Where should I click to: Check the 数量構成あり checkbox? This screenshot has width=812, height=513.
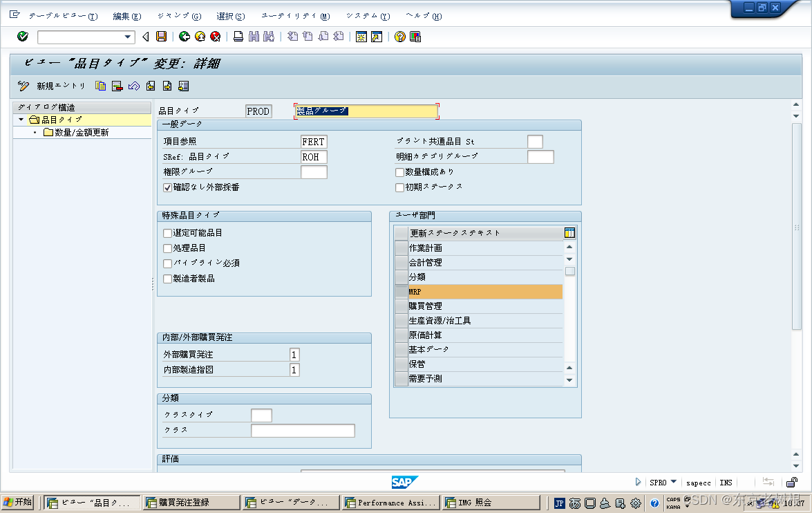[399, 172]
